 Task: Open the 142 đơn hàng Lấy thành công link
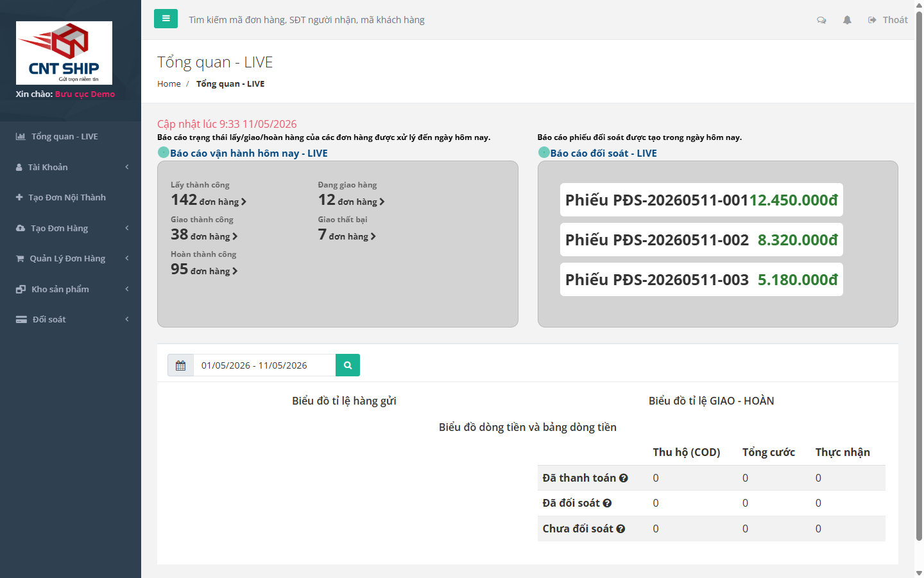pyautogui.click(x=209, y=200)
